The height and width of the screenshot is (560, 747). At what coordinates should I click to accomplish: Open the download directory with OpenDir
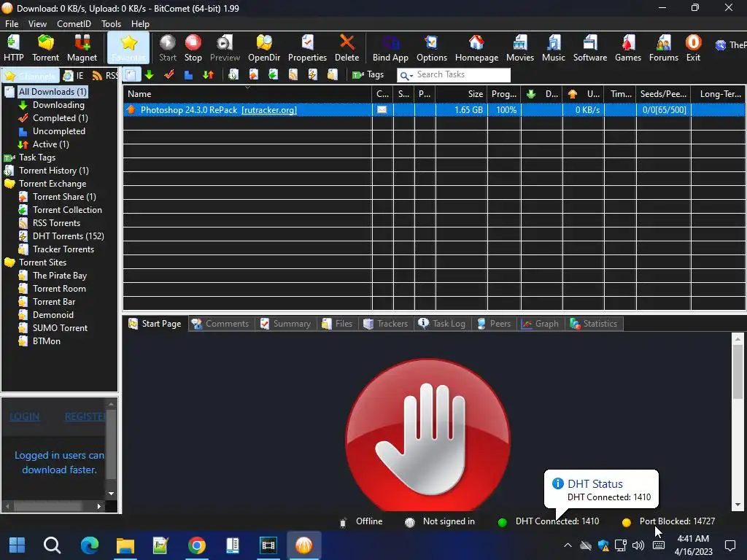[x=264, y=47]
